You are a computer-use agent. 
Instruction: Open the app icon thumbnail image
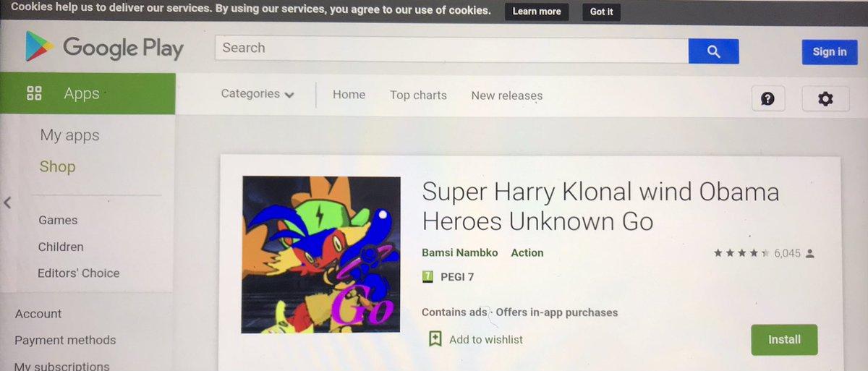click(320, 255)
